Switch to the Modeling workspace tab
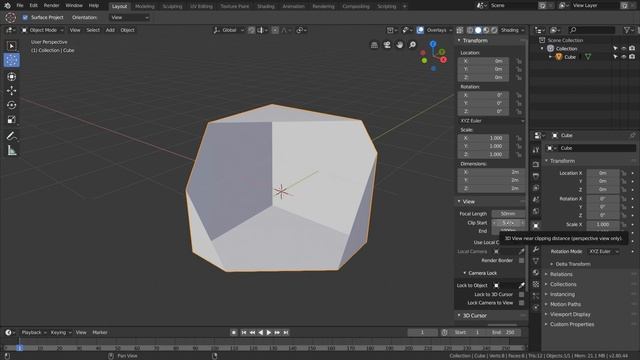The width and height of the screenshot is (640, 360). click(x=144, y=6)
